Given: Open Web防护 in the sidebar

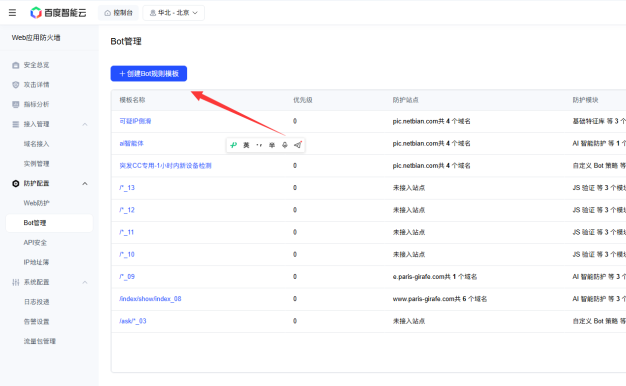Looking at the screenshot, I should 36,203.
